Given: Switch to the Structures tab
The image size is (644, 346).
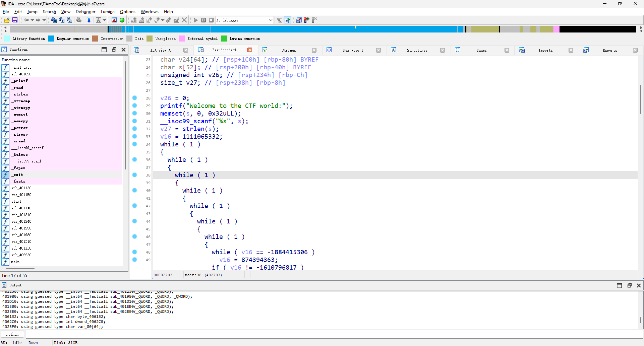Looking at the screenshot, I should tap(417, 50).
